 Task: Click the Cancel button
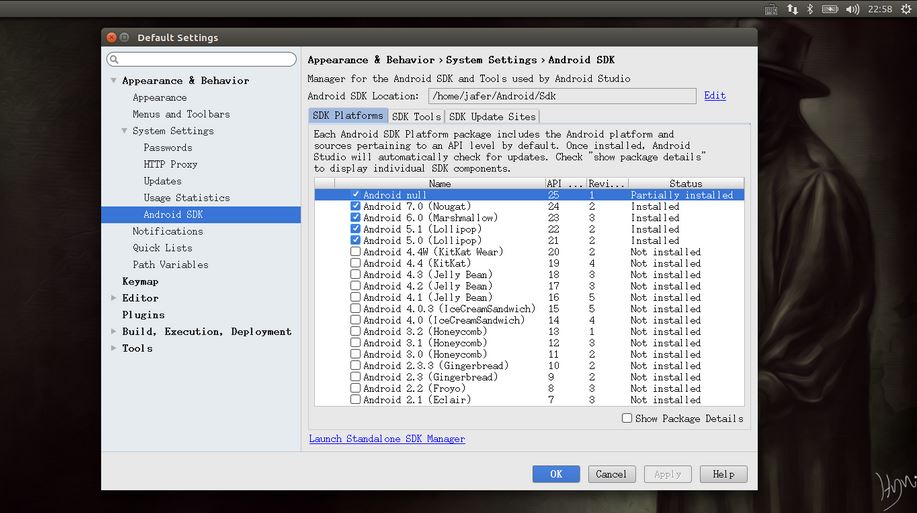coord(611,474)
